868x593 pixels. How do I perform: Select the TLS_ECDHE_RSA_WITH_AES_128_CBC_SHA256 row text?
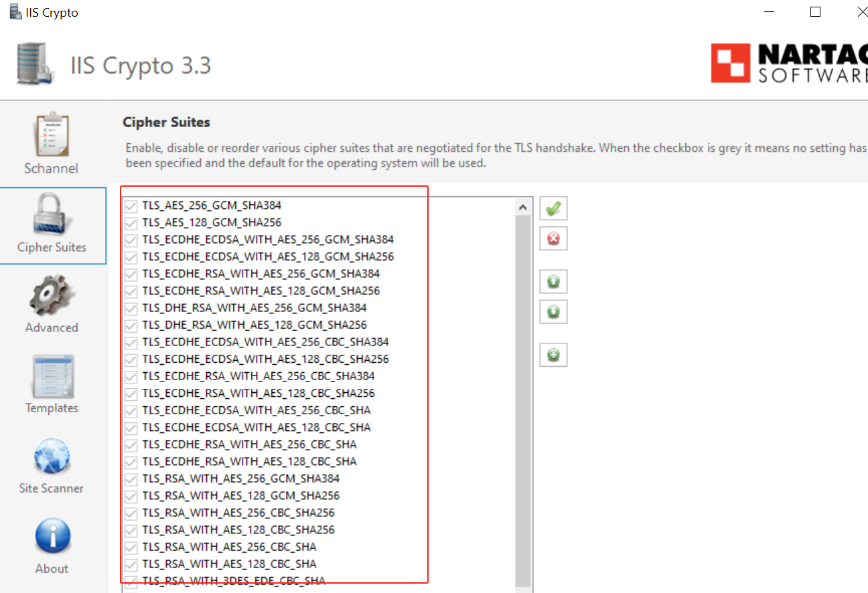pyautogui.click(x=259, y=393)
